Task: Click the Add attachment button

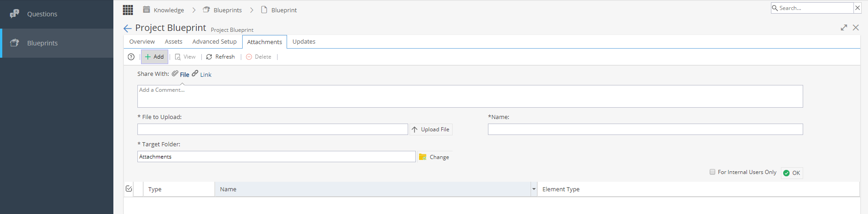Action: (155, 57)
